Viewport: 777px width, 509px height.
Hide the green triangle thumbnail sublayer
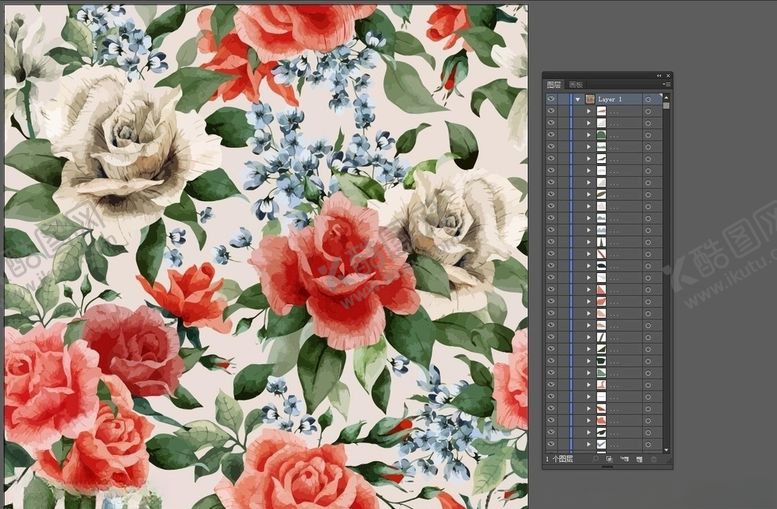click(x=551, y=373)
